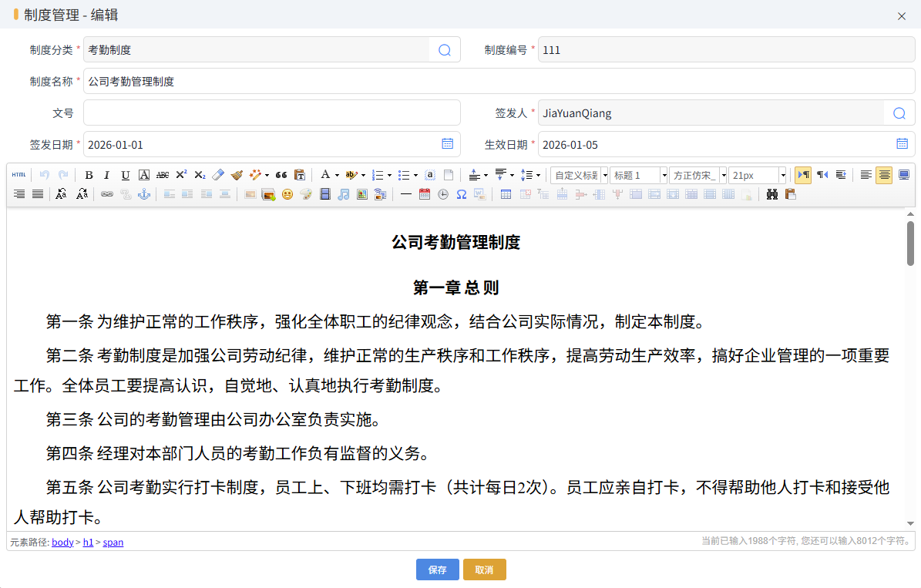Load draft with the clipboard icon
The height and width of the screenshot is (588, 921).
point(791,194)
